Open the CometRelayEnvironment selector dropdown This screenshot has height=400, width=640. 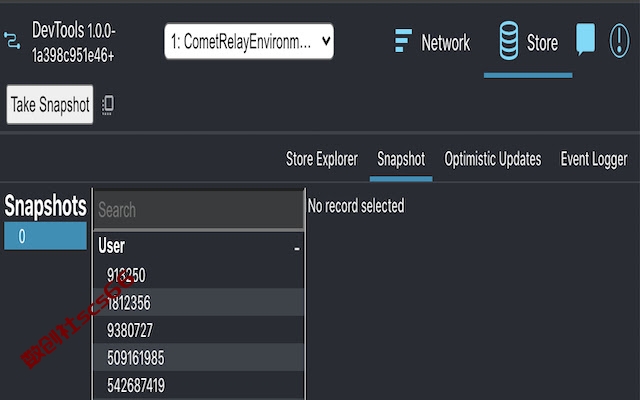click(x=249, y=41)
